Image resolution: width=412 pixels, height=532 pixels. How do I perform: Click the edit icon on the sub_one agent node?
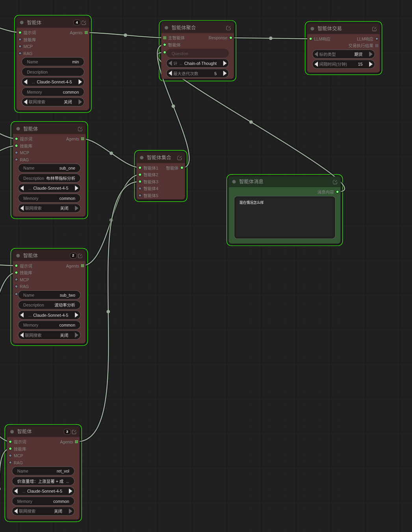(80, 129)
